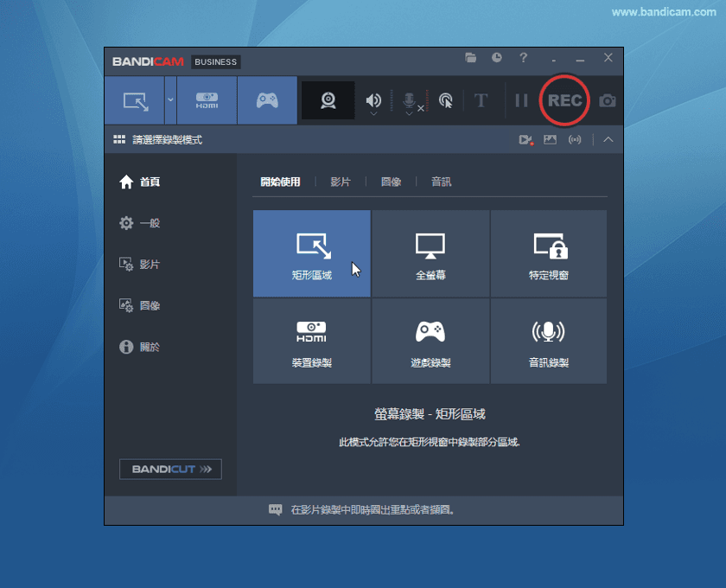Click the compact mode small dash button
Image resolution: width=726 pixels, height=588 pixels.
pos(554,61)
